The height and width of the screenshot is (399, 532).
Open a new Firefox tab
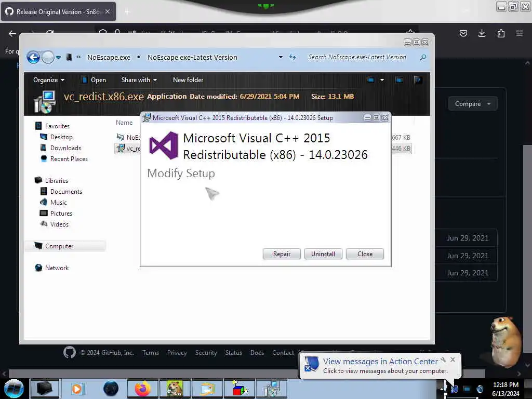(x=127, y=12)
